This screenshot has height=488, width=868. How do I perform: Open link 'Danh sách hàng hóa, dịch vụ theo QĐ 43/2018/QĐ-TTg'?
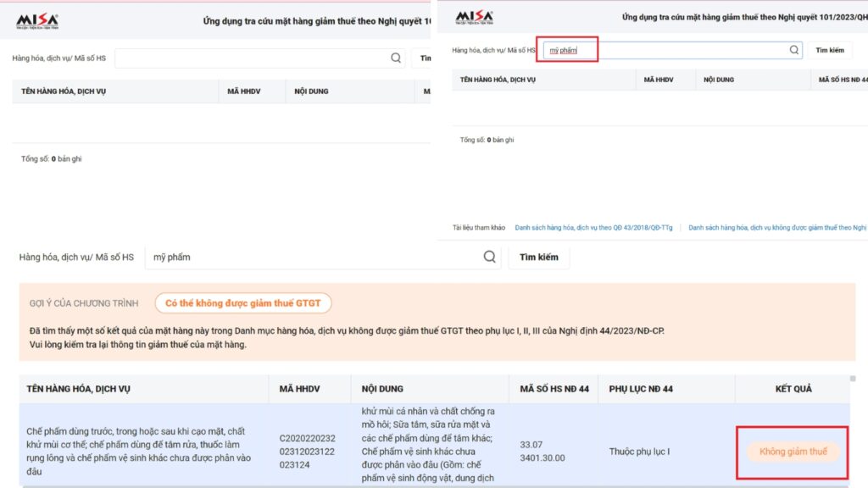593,227
